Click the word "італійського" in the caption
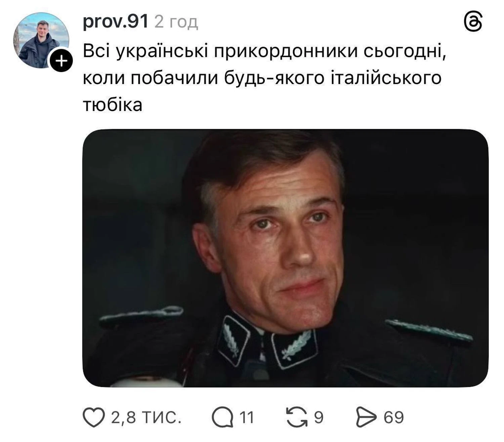504x442 pixels. point(386,78)
